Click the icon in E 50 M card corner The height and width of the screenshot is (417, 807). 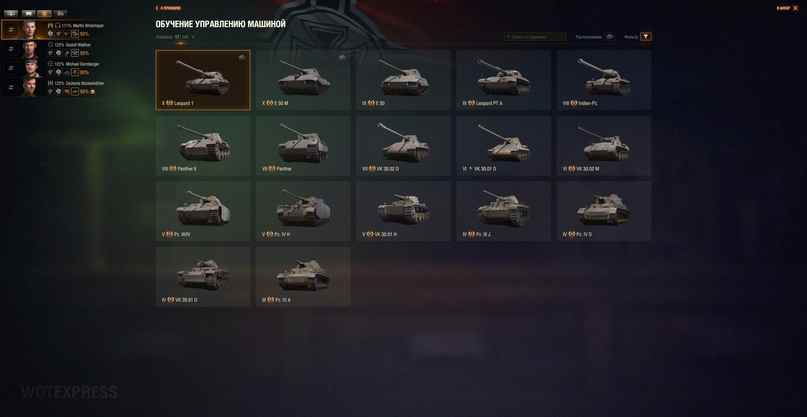[x=342, y=58]
